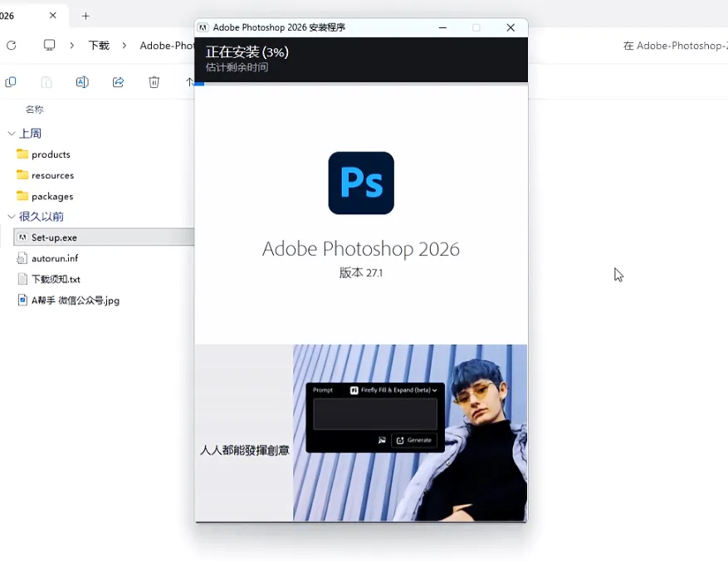The width and height of the screenshot is (728, 561).
Task: Click the refresh icon in File Explorer
Action: point(12,45)
